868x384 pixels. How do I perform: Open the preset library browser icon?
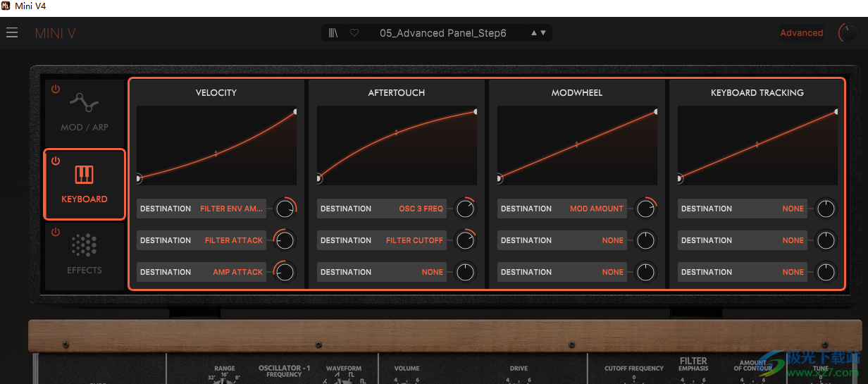click(333, 33)
